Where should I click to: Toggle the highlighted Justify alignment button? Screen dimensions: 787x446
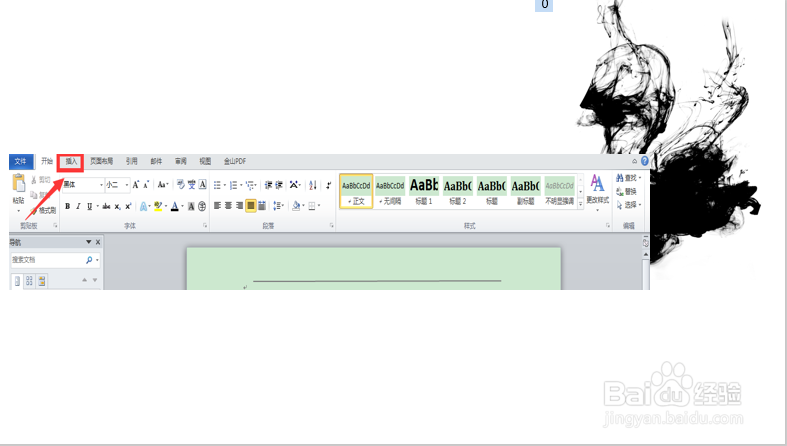250,206
